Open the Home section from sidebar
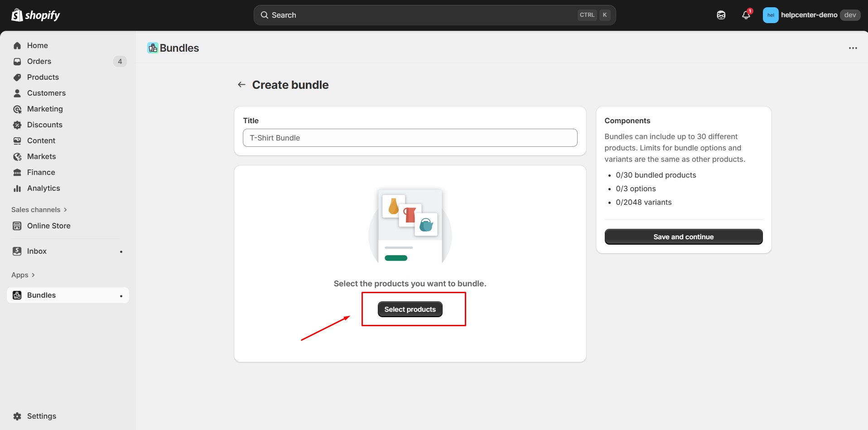Image resolution: width=868 pixels, height=430 pixels. [x=38, y=45]
